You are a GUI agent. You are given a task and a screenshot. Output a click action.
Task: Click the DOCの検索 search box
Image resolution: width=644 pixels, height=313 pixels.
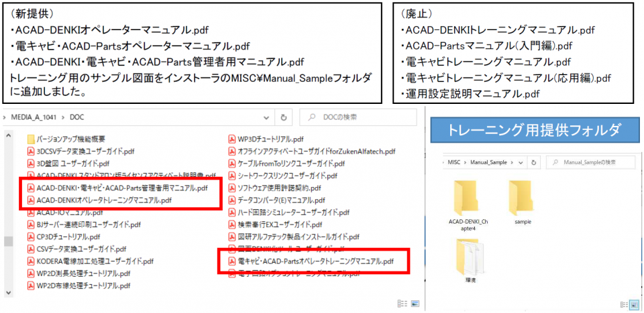tap(359, 117)
